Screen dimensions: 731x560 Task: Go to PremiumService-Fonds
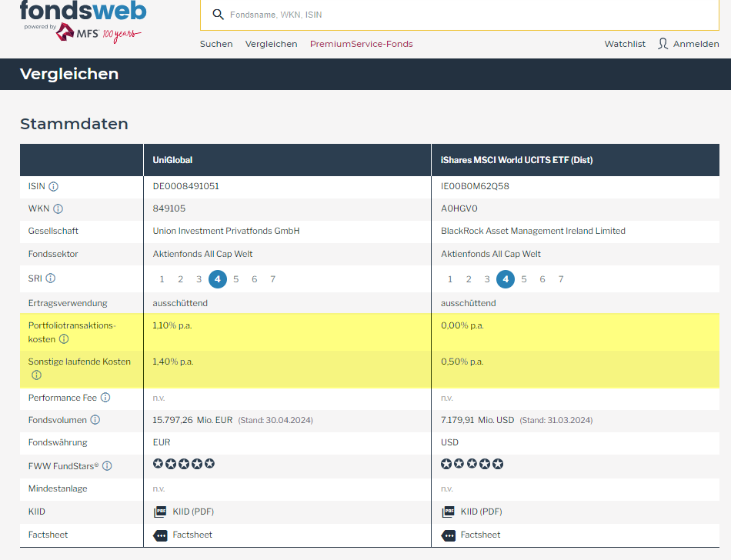click(361, 44)
